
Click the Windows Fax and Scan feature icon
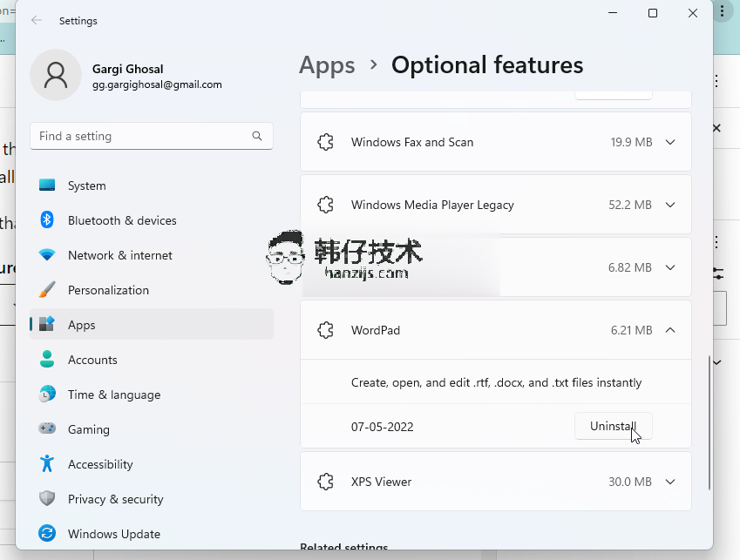326,142
